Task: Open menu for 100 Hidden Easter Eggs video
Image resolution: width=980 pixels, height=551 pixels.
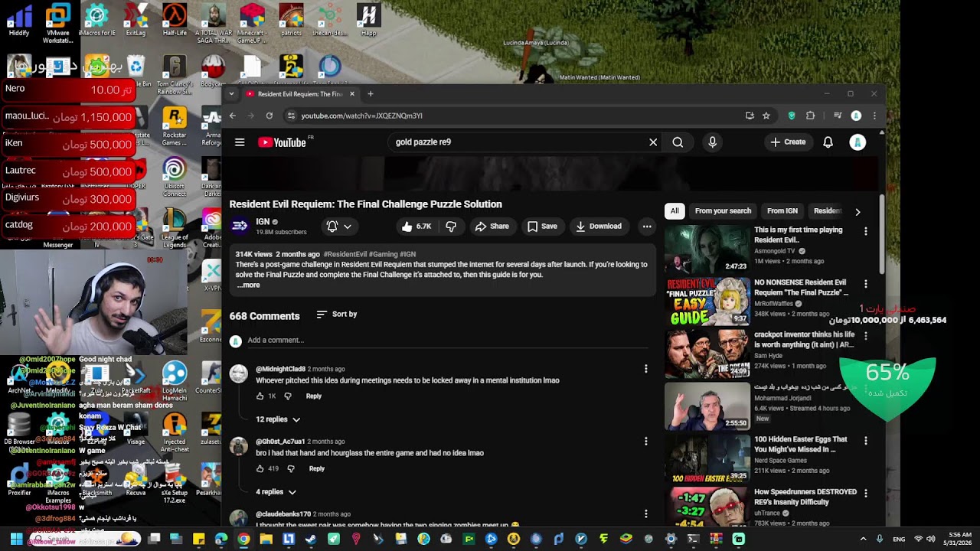Action: 866,441
